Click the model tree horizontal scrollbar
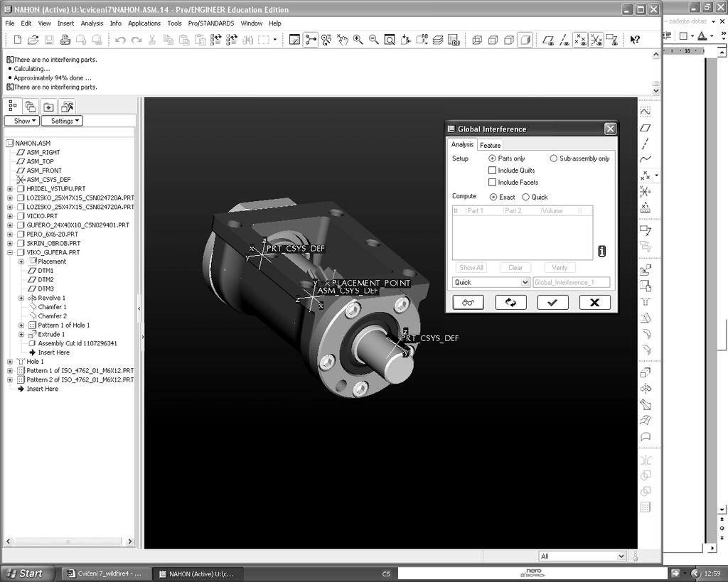 tap(69, 541)
